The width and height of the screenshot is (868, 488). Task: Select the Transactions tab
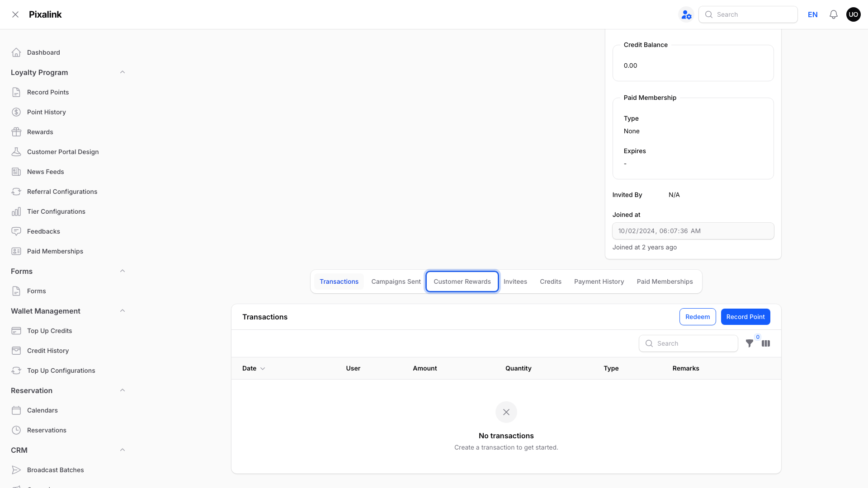[x=339, y=282]
